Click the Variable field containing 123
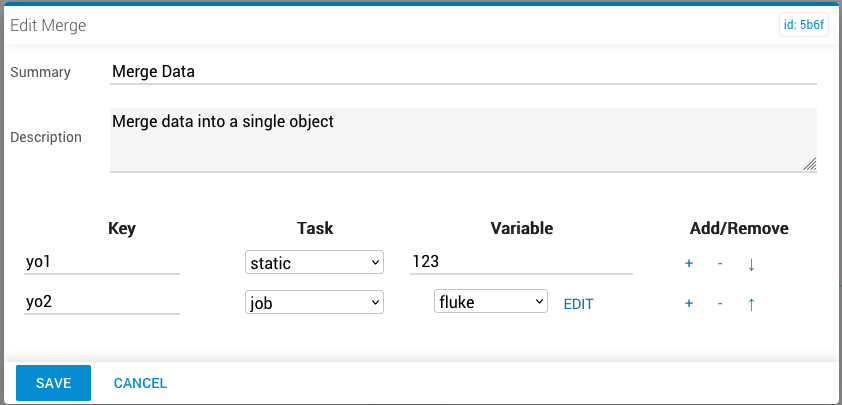The height and width of the screenshot is (405, 842). pyautogui.click(x=521, y=262)
